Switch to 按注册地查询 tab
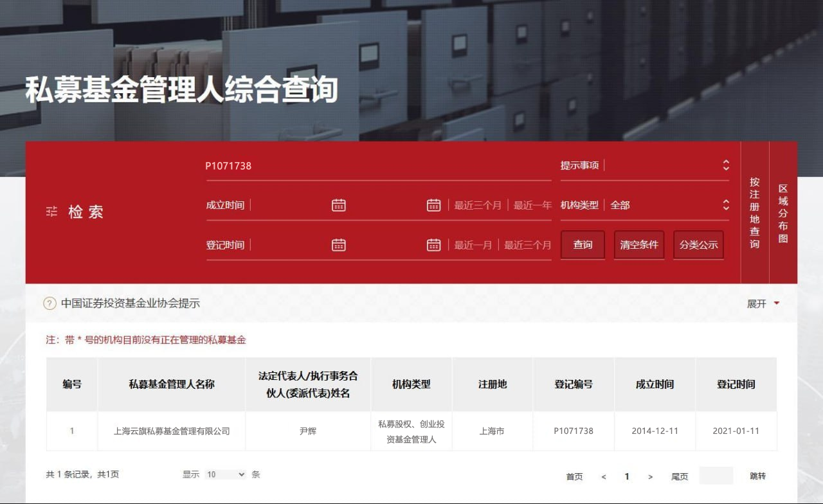This screenshot has height=504, width=823. [x=755, y=213]
